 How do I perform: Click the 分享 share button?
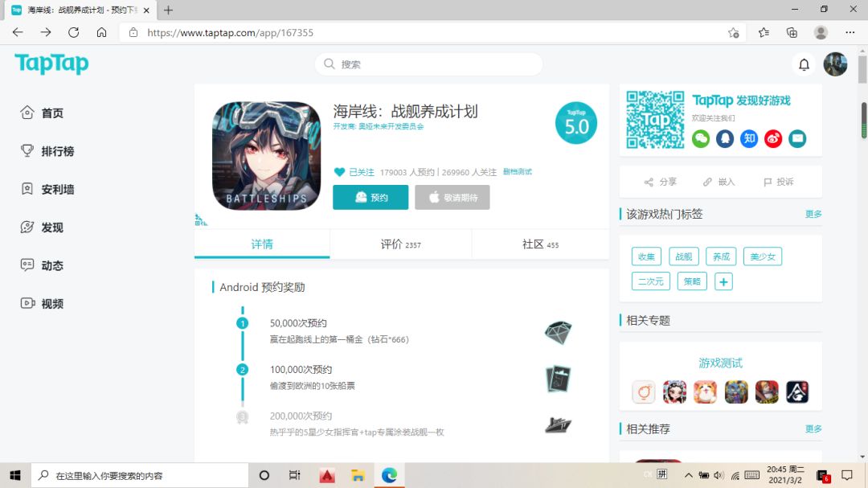[661, 182]
